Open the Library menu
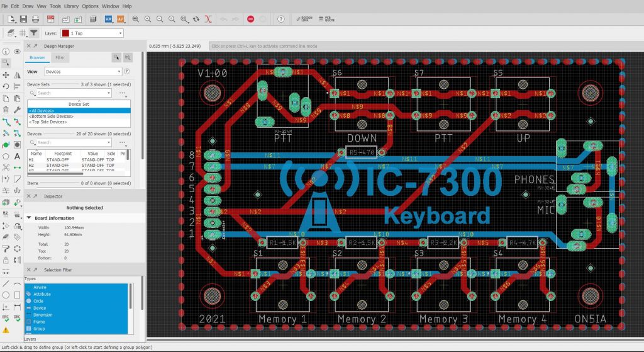The height and width of the screenshot is (352, 644). click(x=71, y=6)
